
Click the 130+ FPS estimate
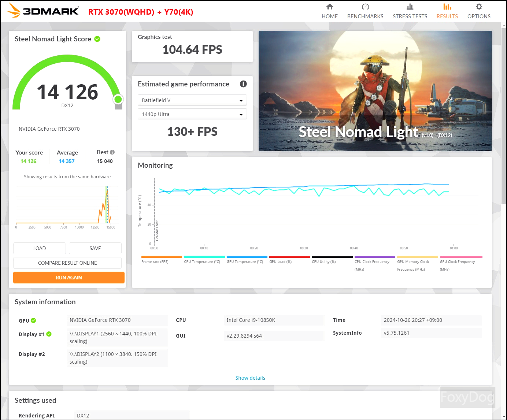pyautogui.click(x=192, y=131)
